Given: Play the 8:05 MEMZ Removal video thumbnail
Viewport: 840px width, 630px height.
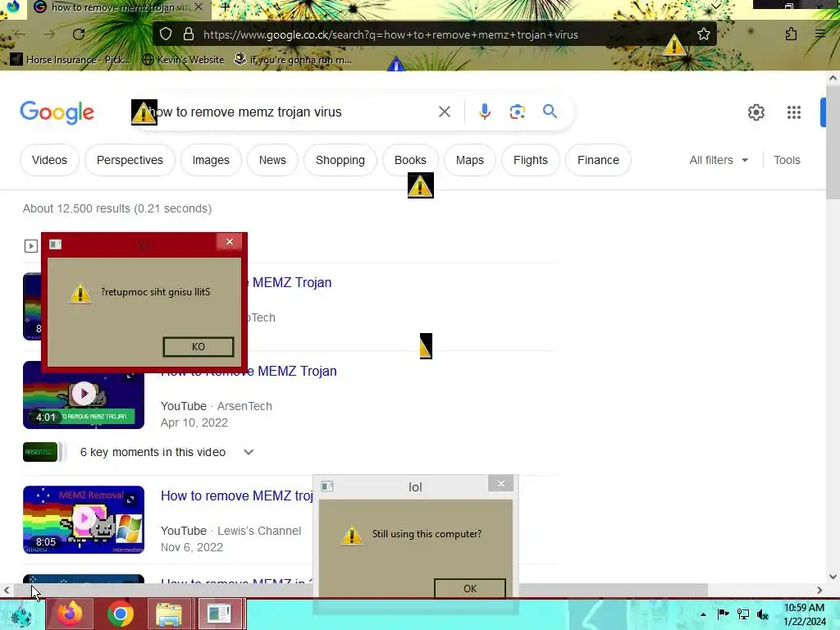Looking at the screenshot, I should [x=84, y=519].
